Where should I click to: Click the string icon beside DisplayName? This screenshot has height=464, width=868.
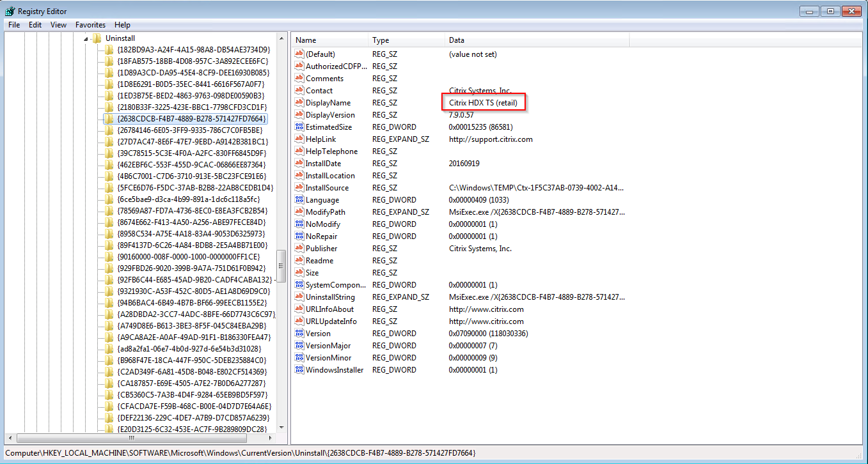tap(299, 103)
